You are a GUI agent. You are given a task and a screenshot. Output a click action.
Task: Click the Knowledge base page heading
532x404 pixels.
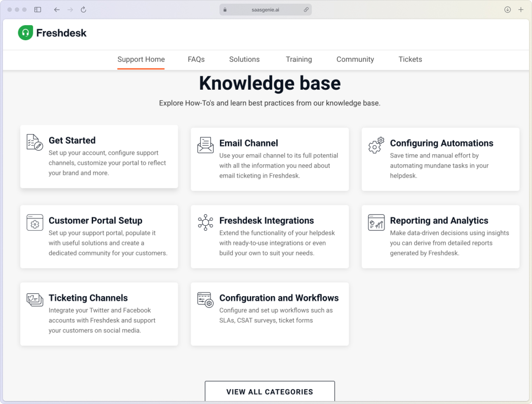coord(270,83)
